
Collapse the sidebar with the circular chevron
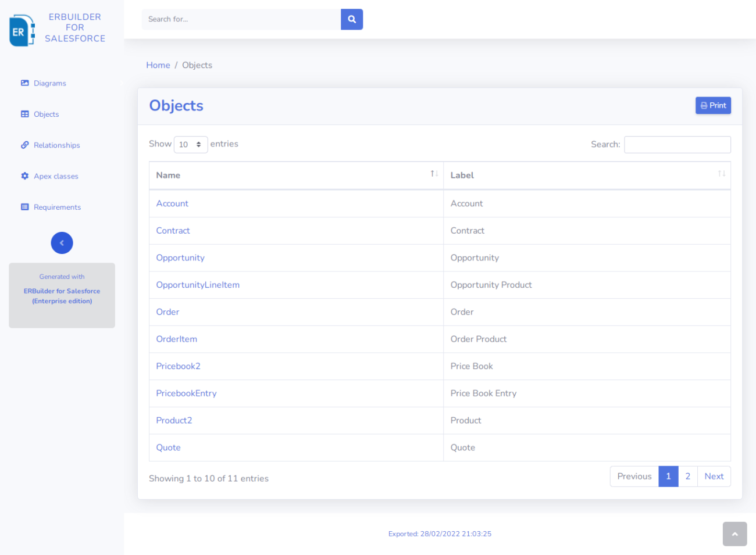62,243
